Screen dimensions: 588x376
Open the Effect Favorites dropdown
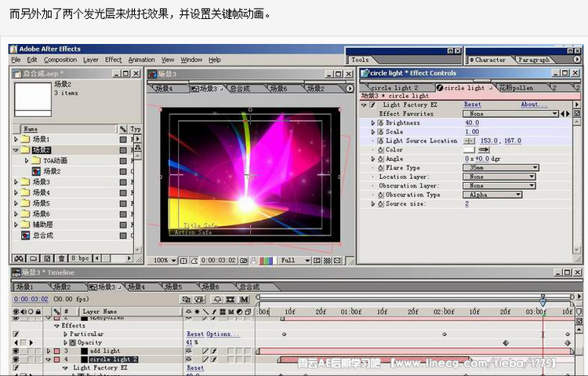[x=510, y=114]
